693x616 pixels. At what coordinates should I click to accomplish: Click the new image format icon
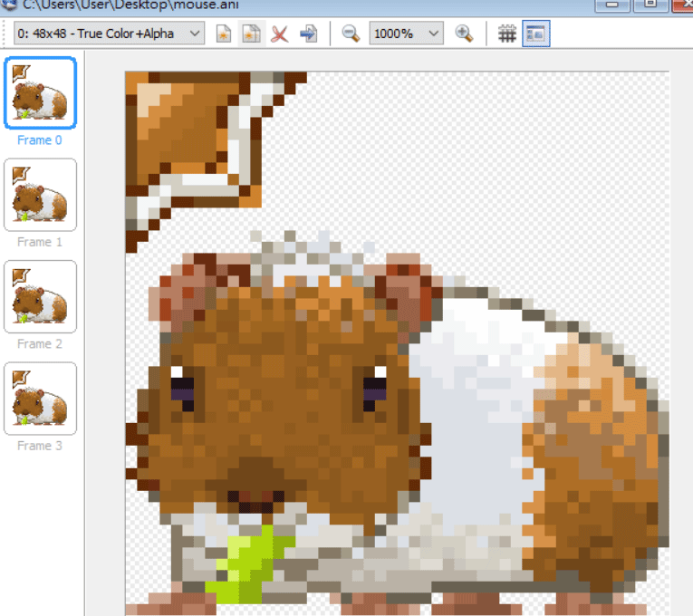coord(224,34)
